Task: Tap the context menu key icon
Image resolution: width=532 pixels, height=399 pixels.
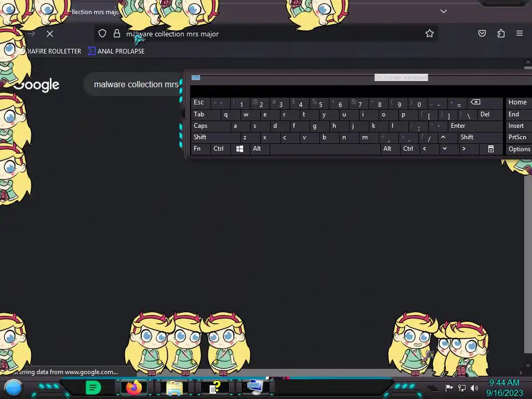Action: point(490,149)
